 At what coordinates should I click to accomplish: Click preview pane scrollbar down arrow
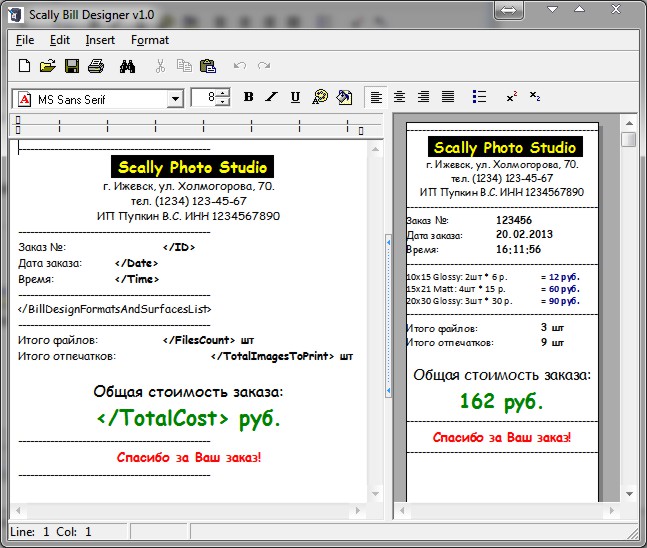coord(629,494)
